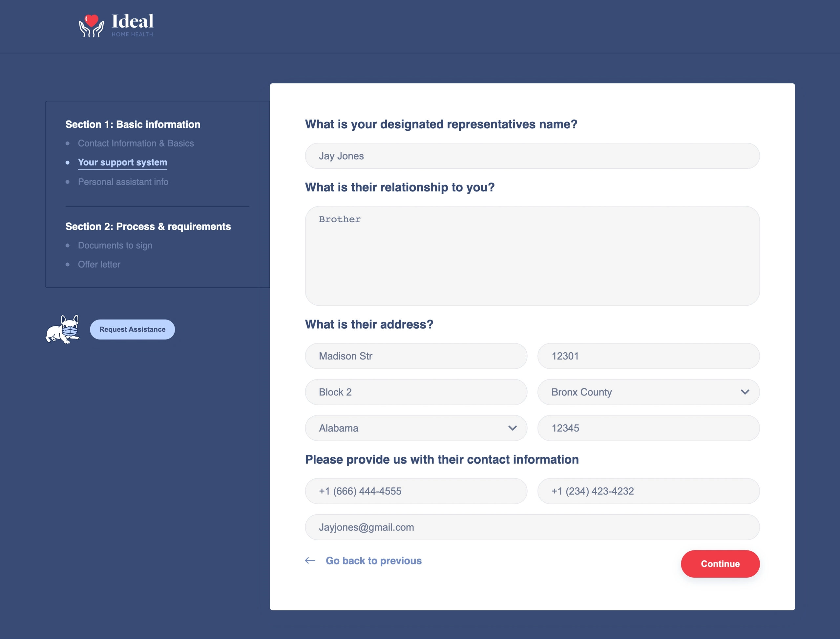
Task: Go to Contact Information & Basics step
Action: coord(136,143)
